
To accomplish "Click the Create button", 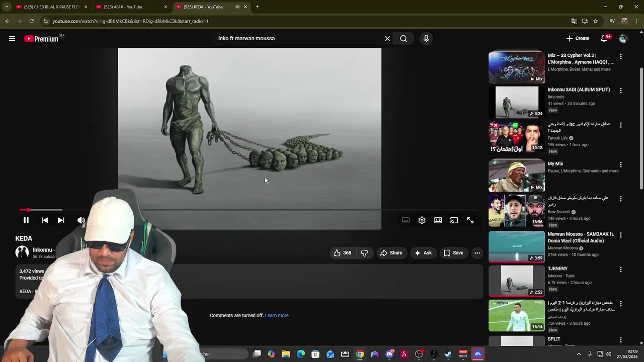I will click(x=578, y=39).
